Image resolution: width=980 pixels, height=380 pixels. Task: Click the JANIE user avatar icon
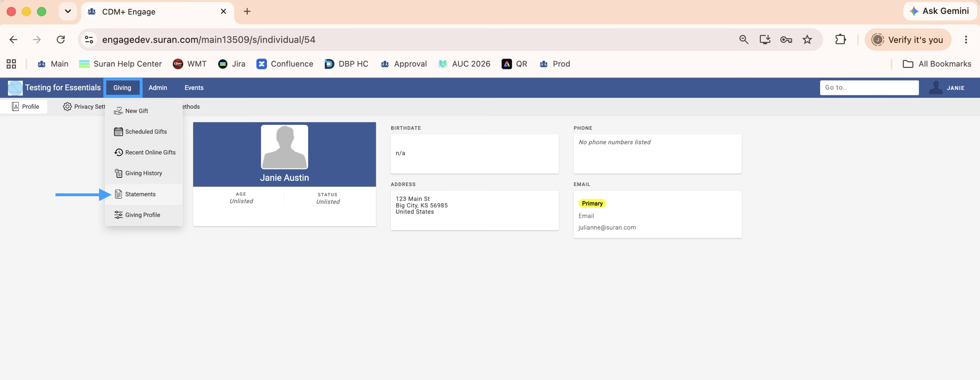[x=935, y=88]
